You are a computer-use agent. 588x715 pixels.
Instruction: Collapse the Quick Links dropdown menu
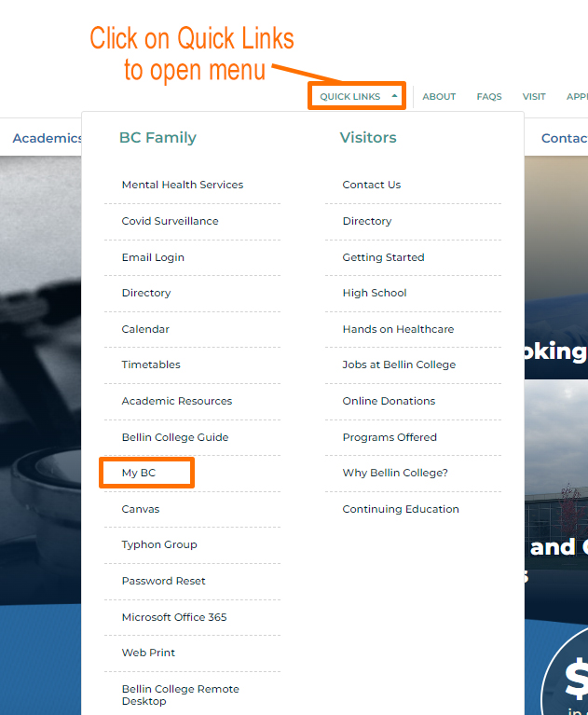tap(357, 96)
